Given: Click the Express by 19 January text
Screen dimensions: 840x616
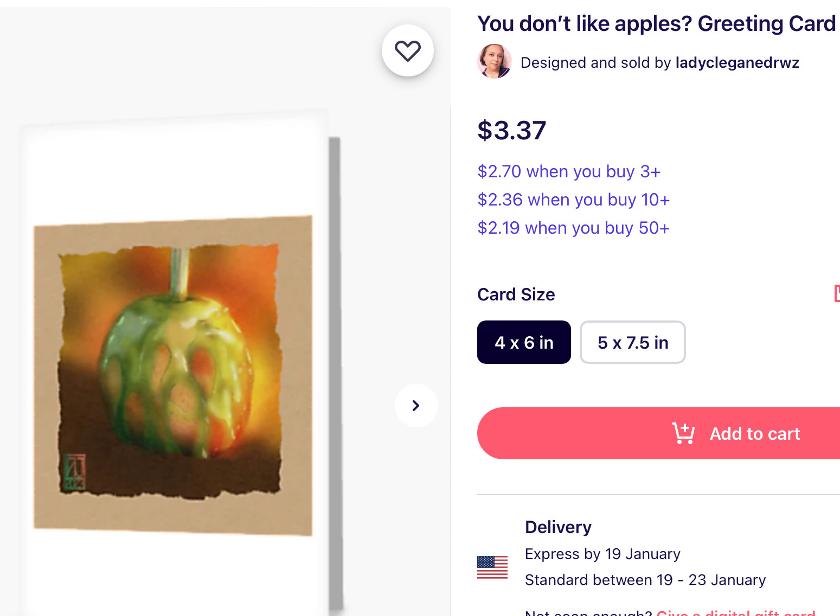Looking at the screenshot, I should (x=602, y=554).
